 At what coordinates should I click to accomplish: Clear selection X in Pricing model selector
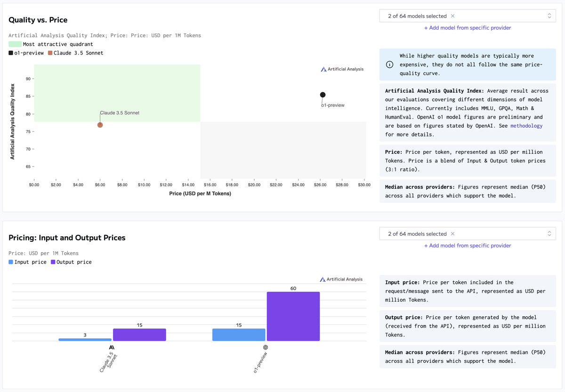click(453, 234)
